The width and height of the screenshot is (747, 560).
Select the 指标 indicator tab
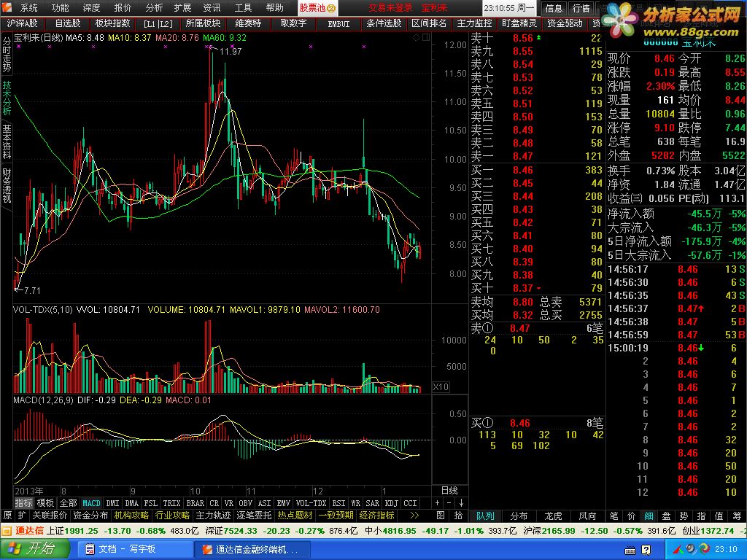click(24, 503)
